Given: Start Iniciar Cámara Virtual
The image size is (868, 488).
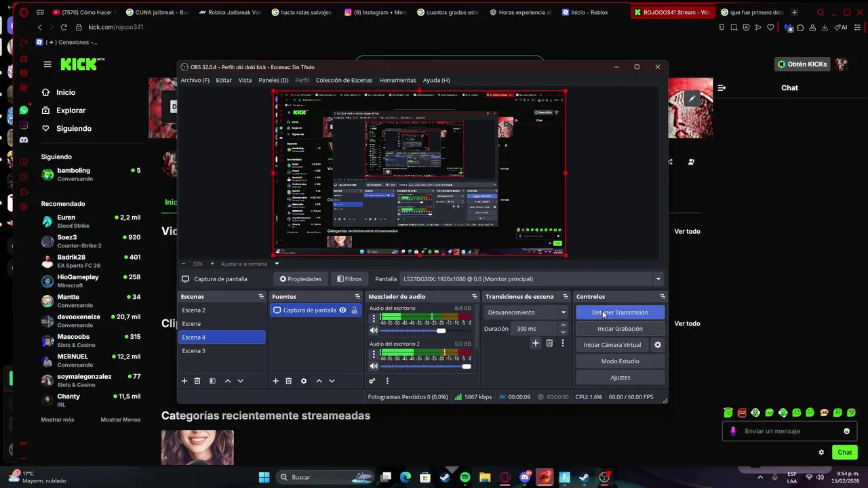Looking at the screenshot, I should (x=612, y=345).
